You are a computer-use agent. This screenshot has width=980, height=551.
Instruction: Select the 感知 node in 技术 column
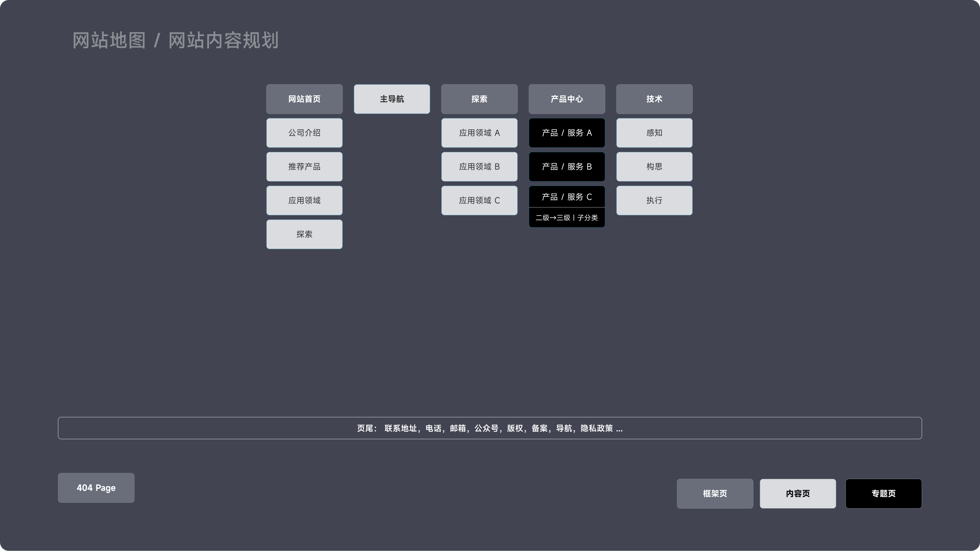[x=654, y=133]
